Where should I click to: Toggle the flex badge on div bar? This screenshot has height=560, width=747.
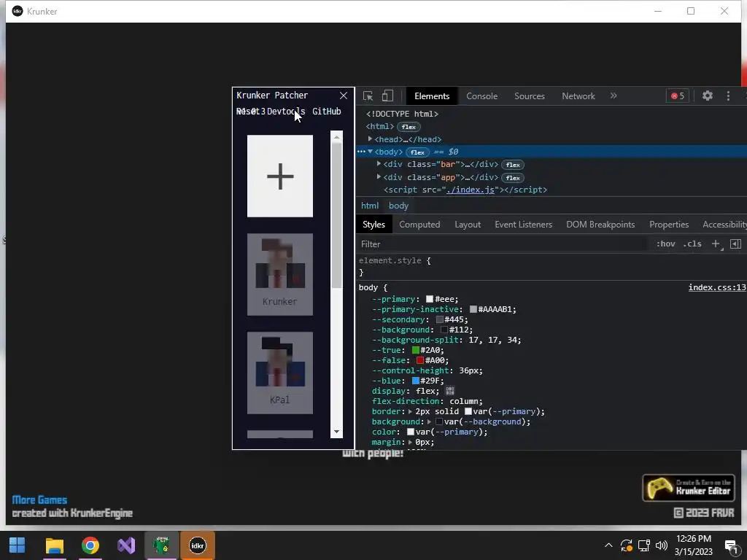pos(513,165)
